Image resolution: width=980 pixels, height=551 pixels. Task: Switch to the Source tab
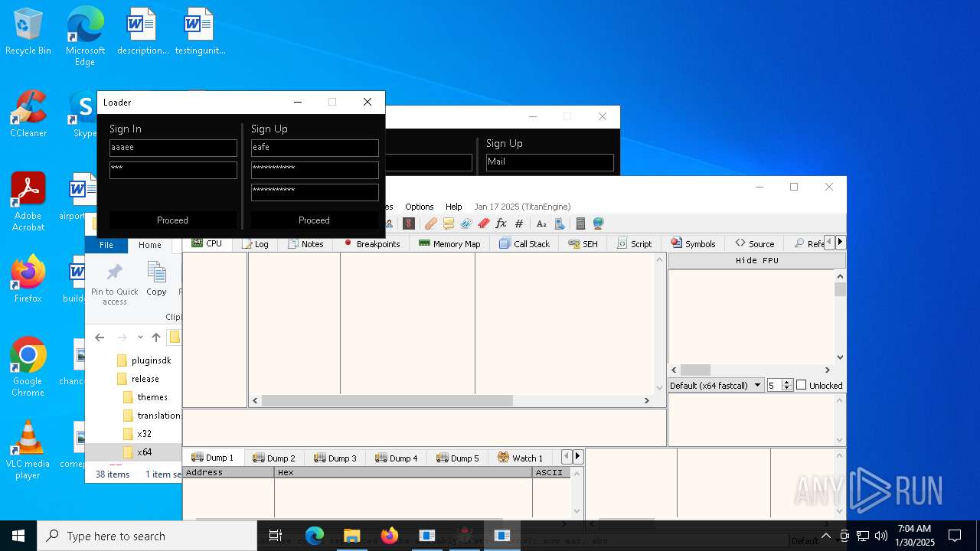pos(755,243)
